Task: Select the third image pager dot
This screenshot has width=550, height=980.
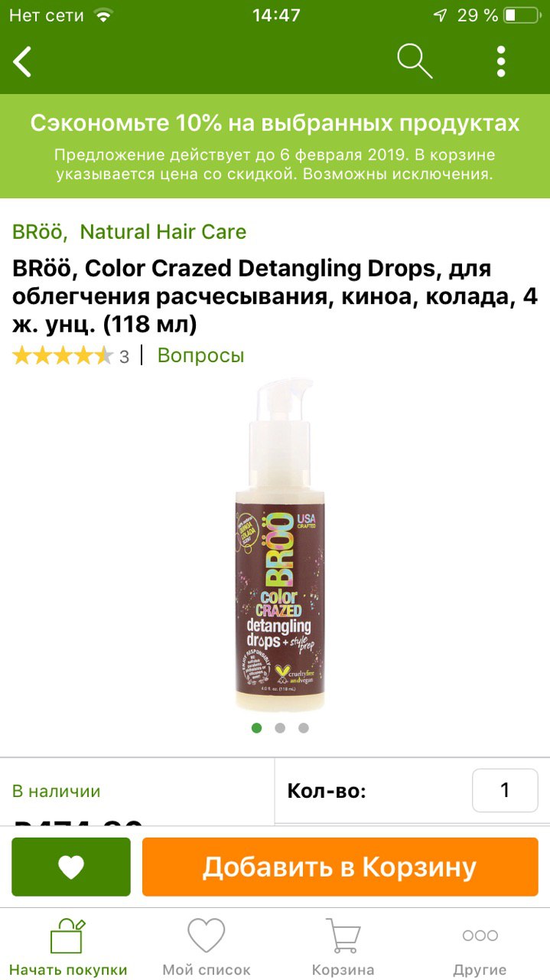Action: (x=304, y=727)
